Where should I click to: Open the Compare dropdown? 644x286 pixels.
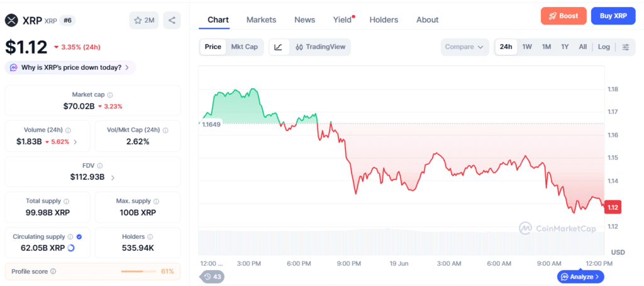[x=465, y=47]
